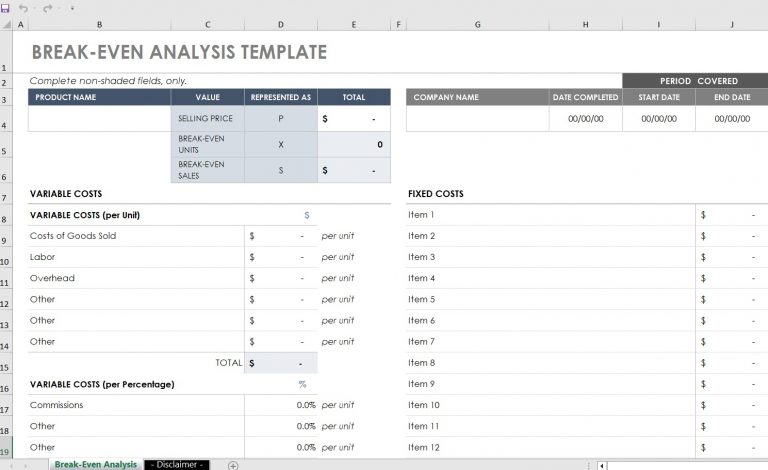Click the empty Company Name input cell

(478, 118)
